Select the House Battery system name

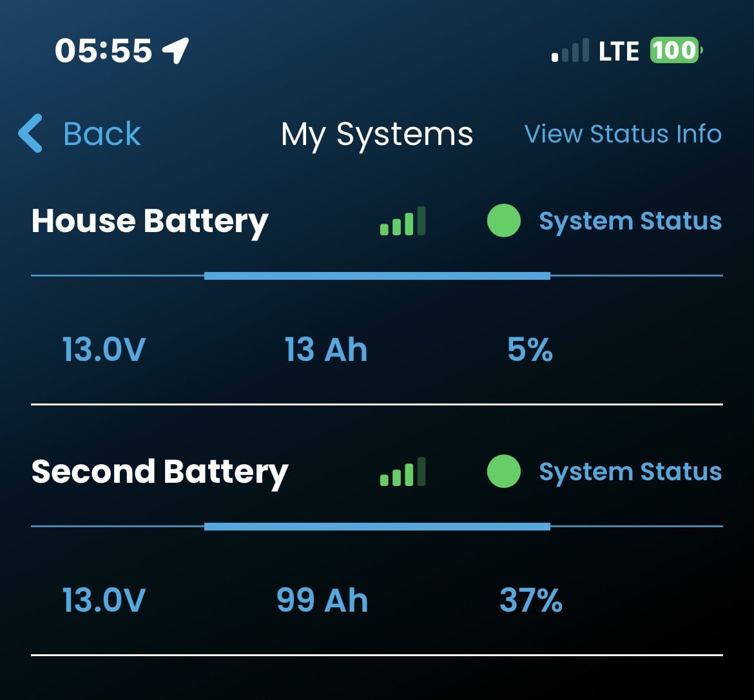(x=150, y=222)
